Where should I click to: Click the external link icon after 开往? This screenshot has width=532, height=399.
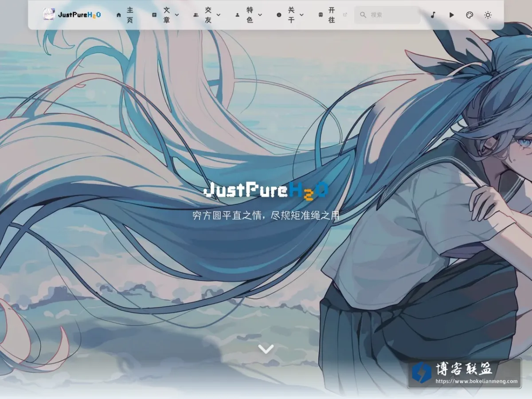[x=345, y=15]
